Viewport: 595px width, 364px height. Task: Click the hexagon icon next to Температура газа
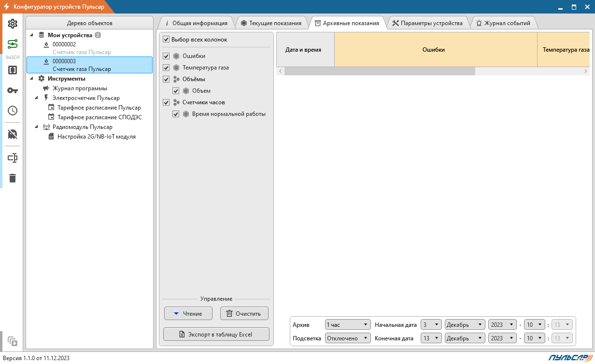[x=176, y=68]
